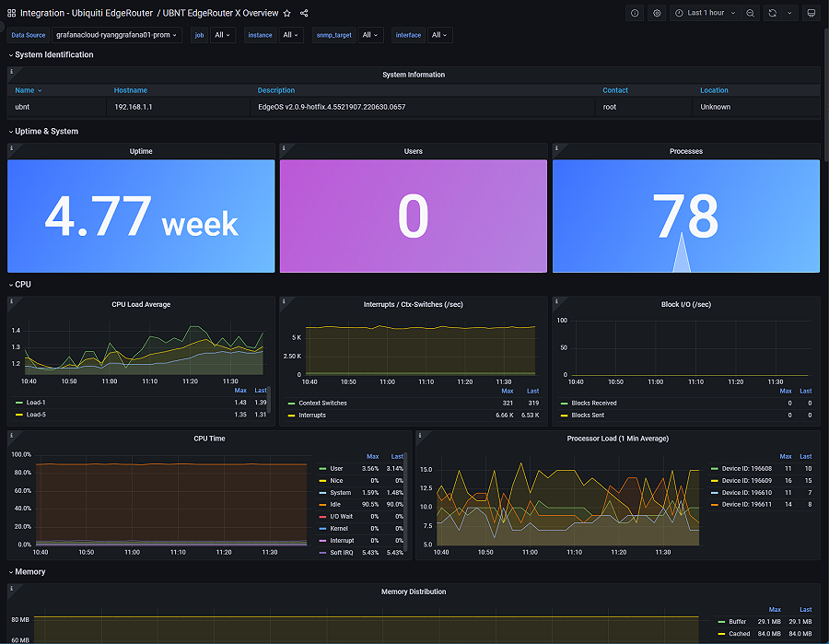829x644 pixels.
Task: Toggle the Device ID: 196609 series visibility
Action: pos(745,480)
